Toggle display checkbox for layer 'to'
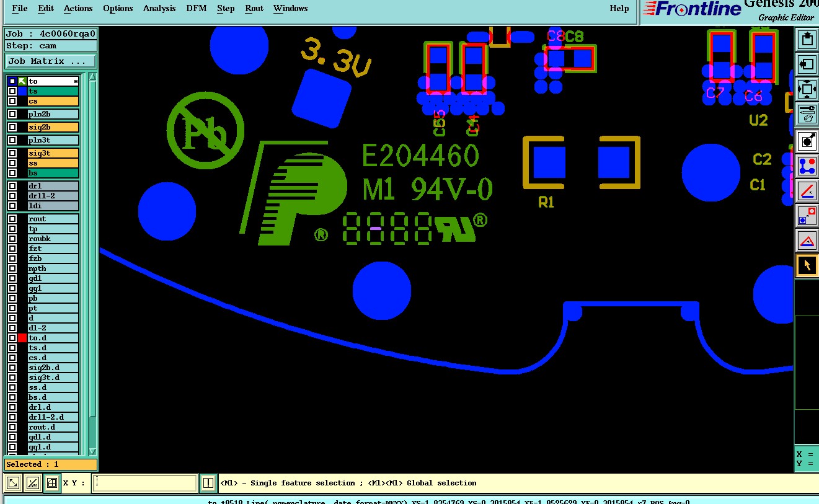 coord(12,81)
